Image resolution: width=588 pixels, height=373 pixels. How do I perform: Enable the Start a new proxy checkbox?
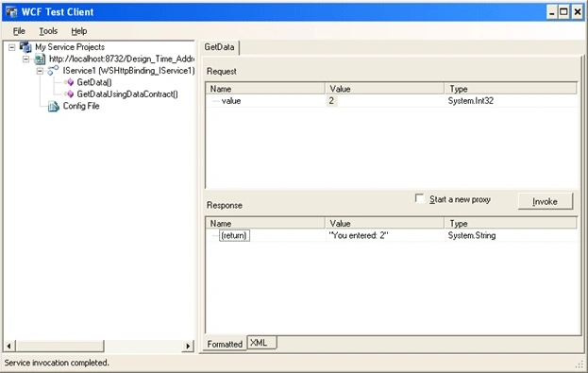tap(419, 198)
